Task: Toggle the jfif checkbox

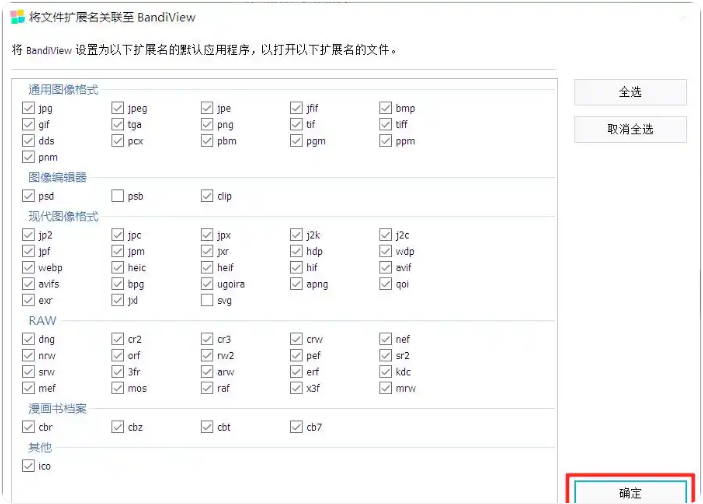Action: point(296,108)
